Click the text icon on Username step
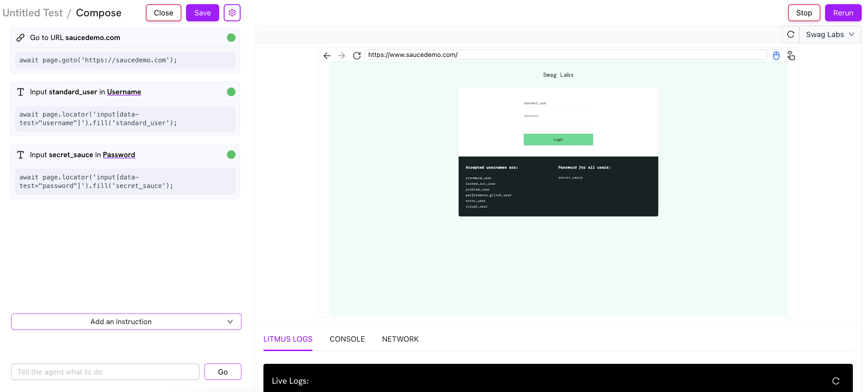The image size is (868, 392). 20,92
